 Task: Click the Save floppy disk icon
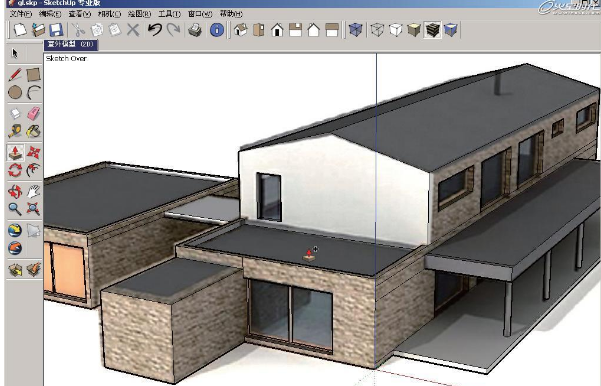[x=56, y=30]
